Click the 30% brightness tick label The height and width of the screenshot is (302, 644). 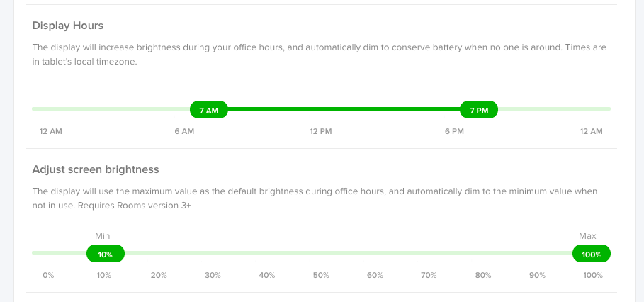coord(213,275)
